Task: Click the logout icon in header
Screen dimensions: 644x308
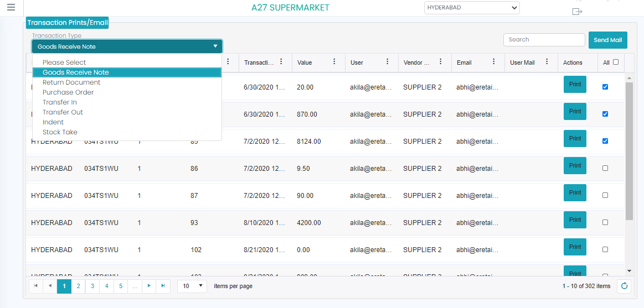Action: point(577,12)
